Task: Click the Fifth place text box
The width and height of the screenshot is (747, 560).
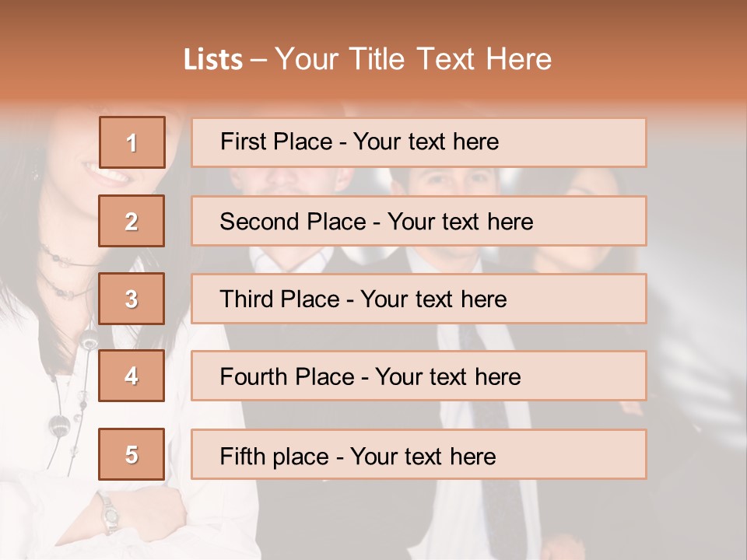Action: (x=419, y=455)
